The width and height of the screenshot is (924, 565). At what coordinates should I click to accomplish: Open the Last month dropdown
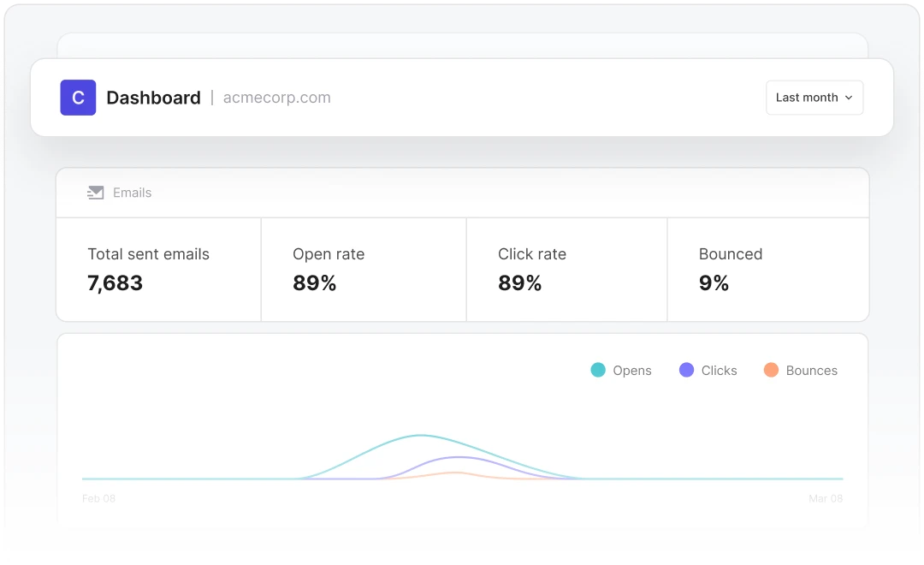814,98
